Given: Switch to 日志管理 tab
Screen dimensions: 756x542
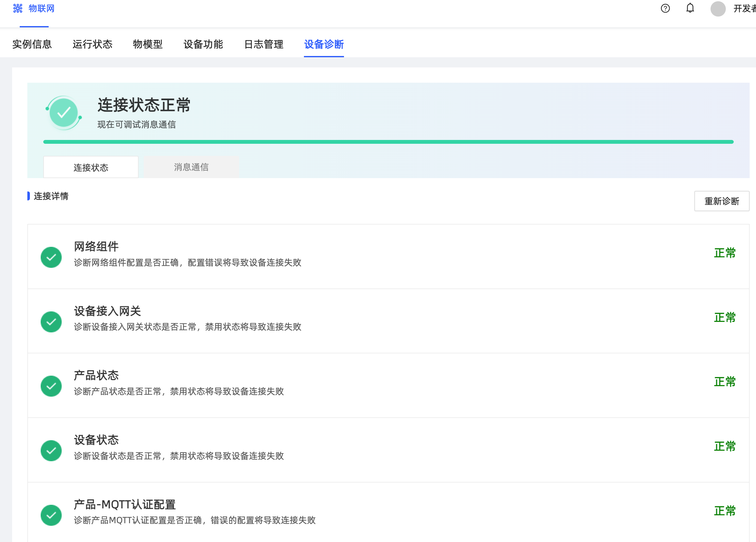Looking at the screenshot, I should coord(264,44).
